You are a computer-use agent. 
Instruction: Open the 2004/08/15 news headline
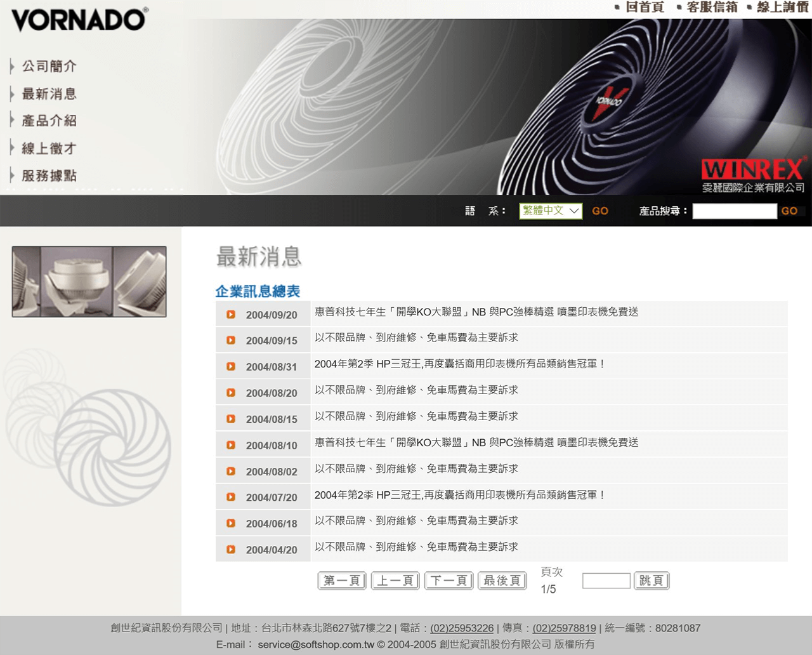(416, 416)
